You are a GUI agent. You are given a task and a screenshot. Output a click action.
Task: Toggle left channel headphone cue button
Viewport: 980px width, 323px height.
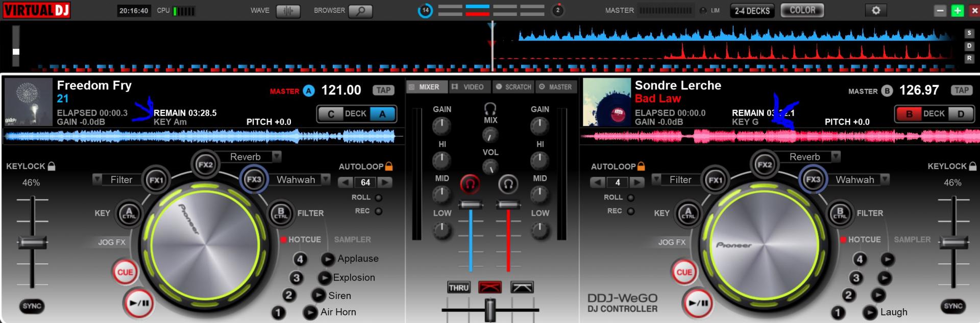[x=470, y=184]
